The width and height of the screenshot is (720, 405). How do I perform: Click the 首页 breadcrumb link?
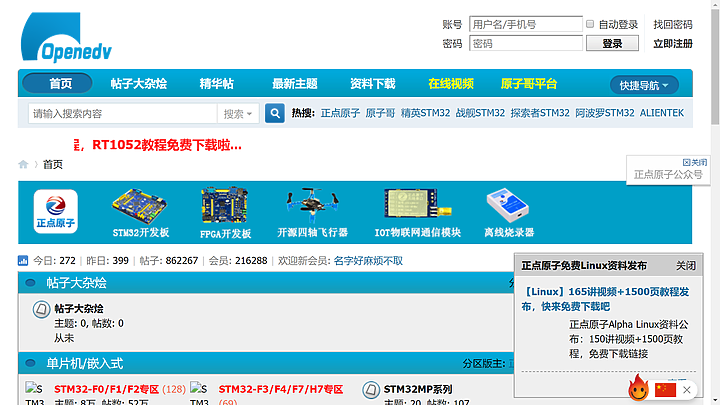pos(53,164)
